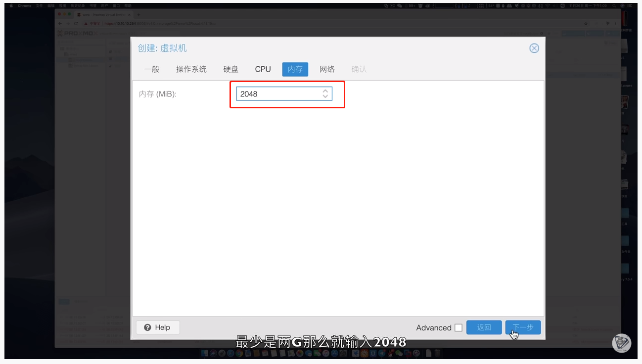This screenshot has width=642, height=364.
Task: Click the 返回 back button
Action: pyautogui.click(x=484, y=327)
